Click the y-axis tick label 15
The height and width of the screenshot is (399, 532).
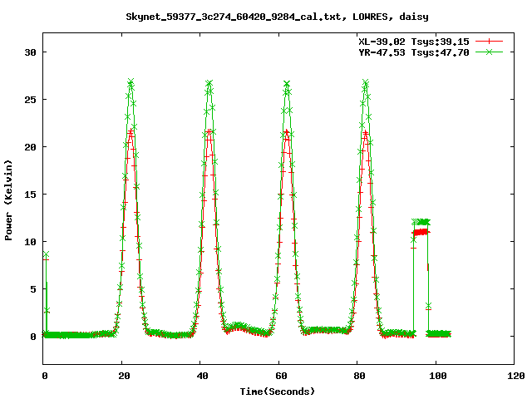pos(30,195)
